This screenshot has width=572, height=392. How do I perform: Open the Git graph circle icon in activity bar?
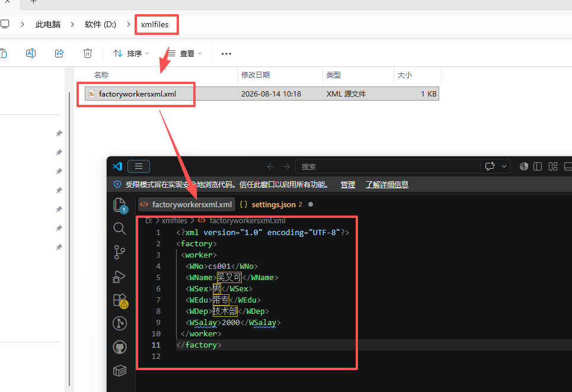[x=120, y=323]
